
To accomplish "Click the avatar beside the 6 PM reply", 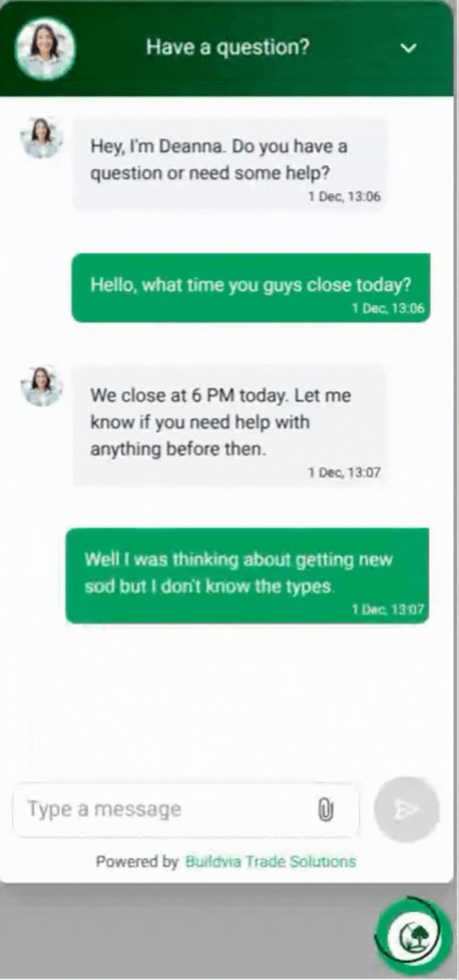I will click(x=42, y=386).
